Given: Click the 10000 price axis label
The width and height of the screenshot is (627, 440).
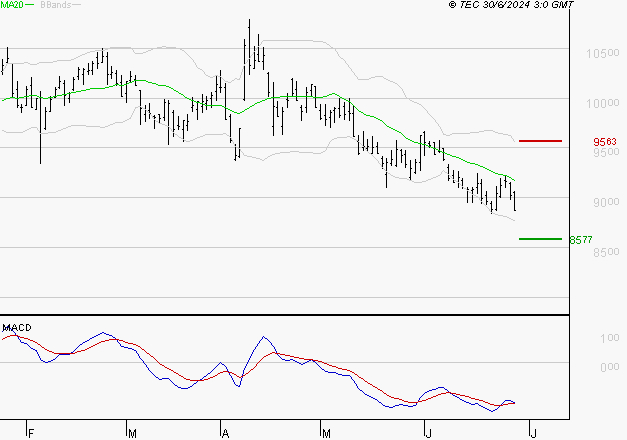Looking at the screenshot, I should point(602,104).
